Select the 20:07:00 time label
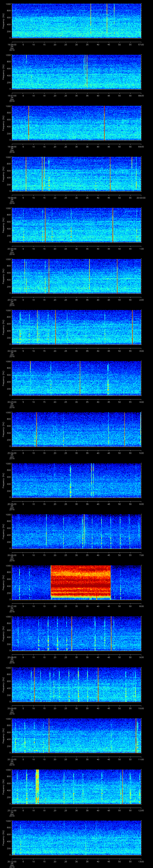 click(x=12, y=606)
